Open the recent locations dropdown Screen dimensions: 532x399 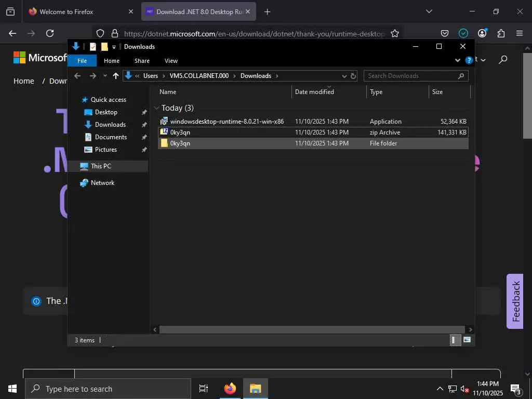(105, 76)
